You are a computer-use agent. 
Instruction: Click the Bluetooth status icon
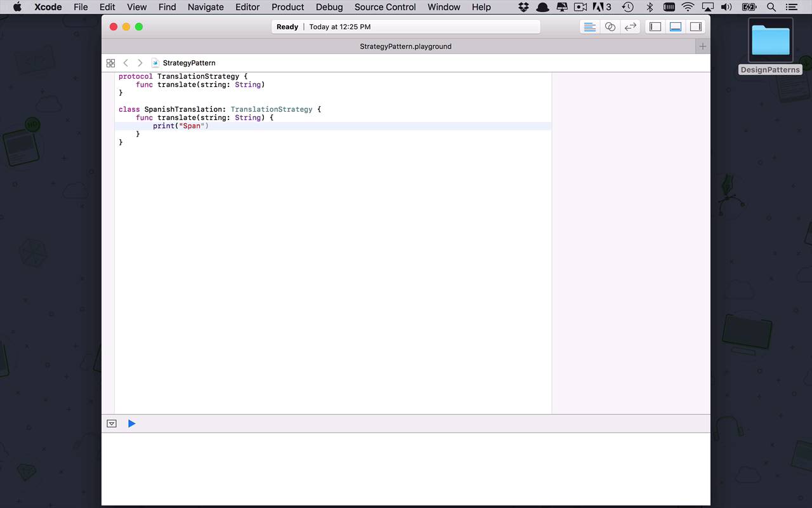[x=649, y=7]
